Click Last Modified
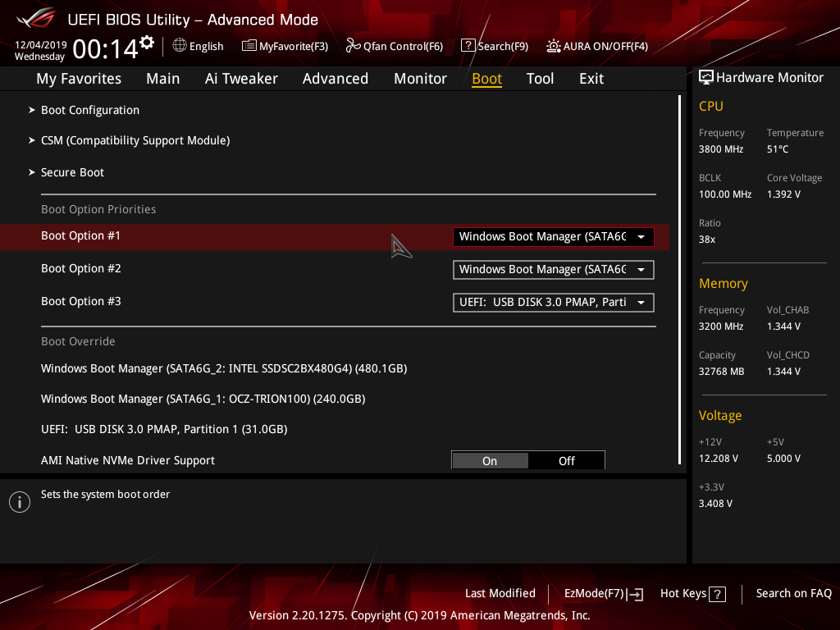Image resolution: width=840 pixels, height=630 pixels. point(500,593)
